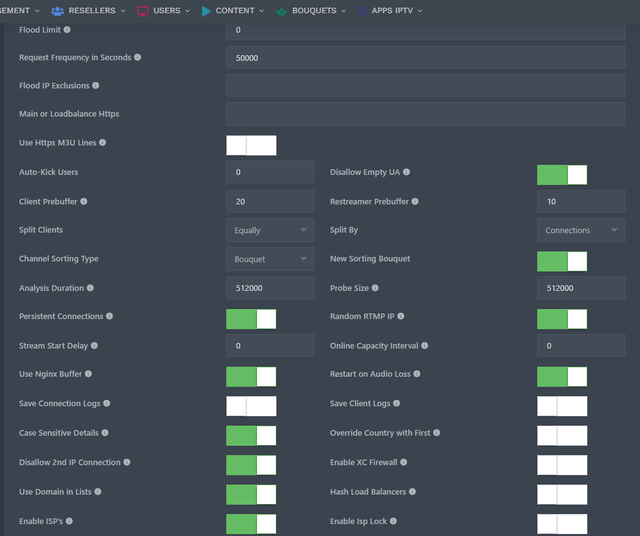Click Main or Loadbalance Https field
Image resolution: width=640 pixels, height=536 pixels.
(426, 114)
